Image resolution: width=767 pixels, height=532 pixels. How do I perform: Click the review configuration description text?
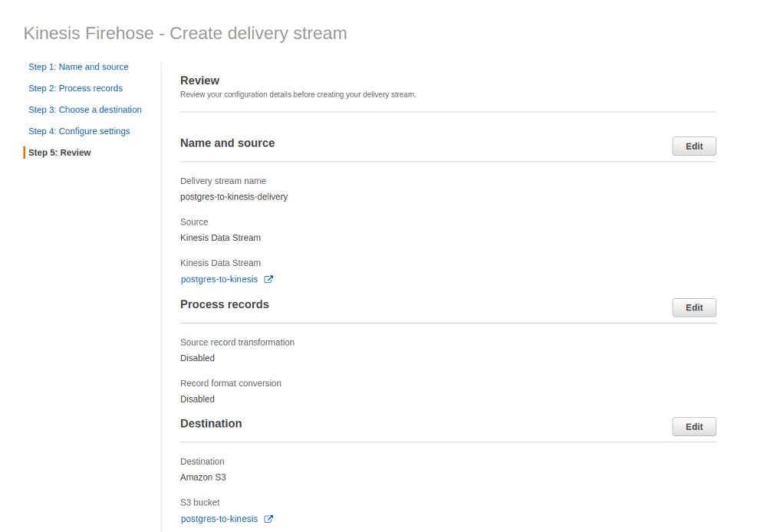click(298, 94)
